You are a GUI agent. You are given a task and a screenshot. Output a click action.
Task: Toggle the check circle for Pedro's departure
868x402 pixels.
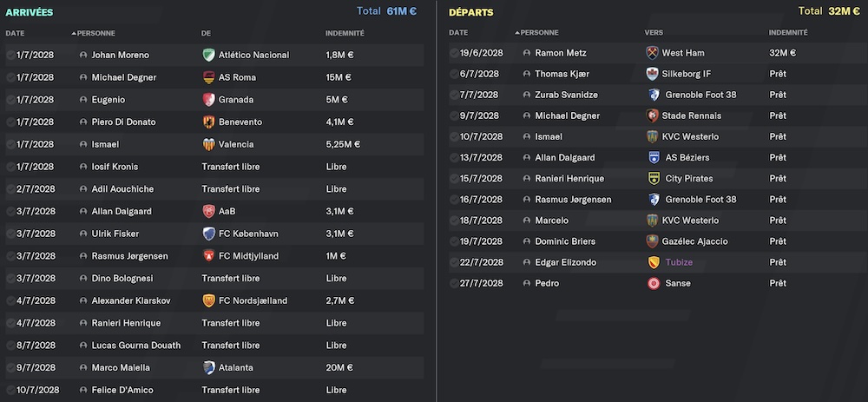click(454, 284)
